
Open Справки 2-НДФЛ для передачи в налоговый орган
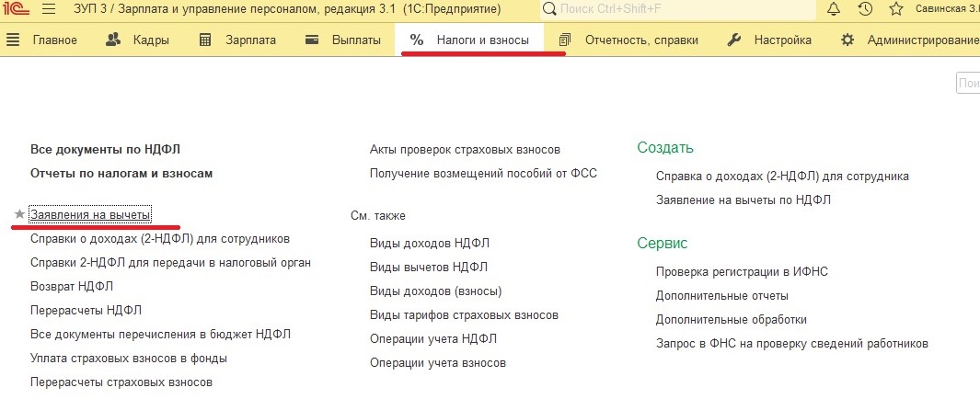coord(170,263)
